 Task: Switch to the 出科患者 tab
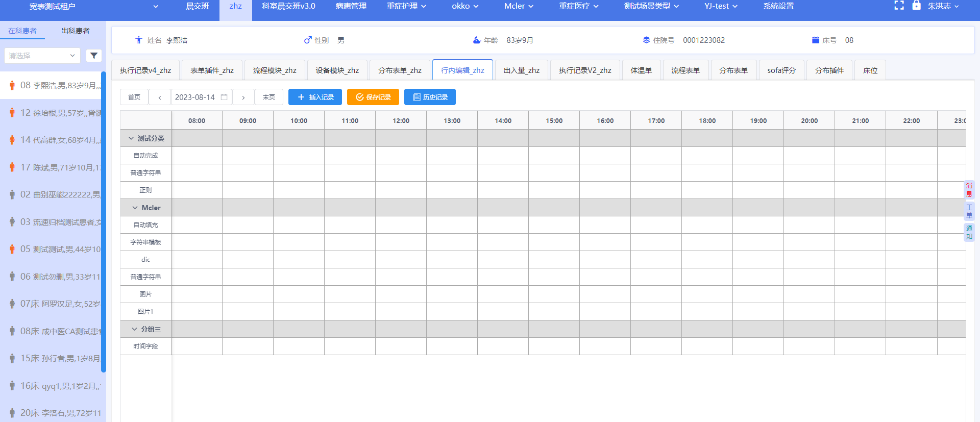(76, 31)
